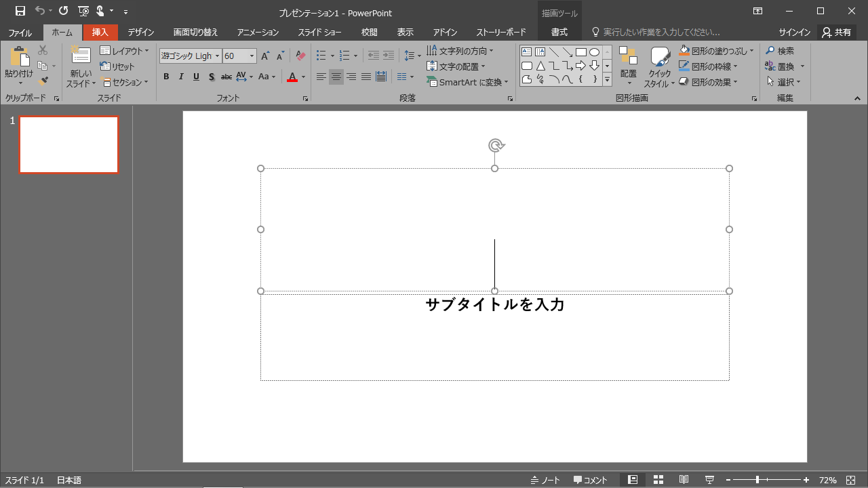Switch to Slide Sorter view icon

click(658, 480)
